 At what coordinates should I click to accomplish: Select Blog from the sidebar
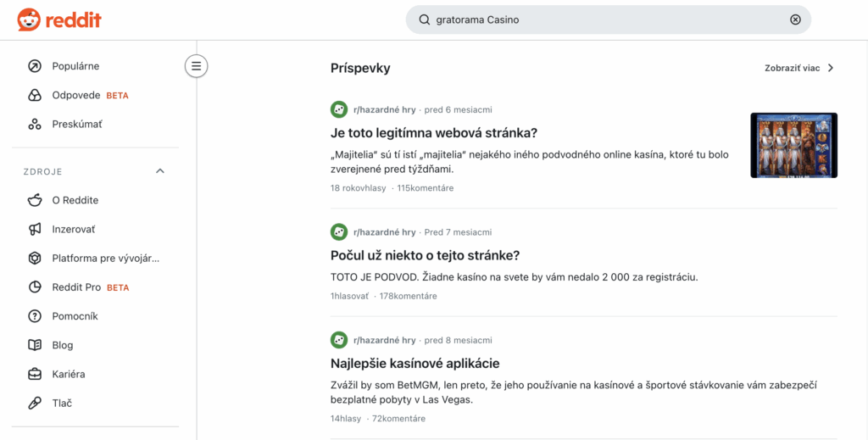click(62, 345)
